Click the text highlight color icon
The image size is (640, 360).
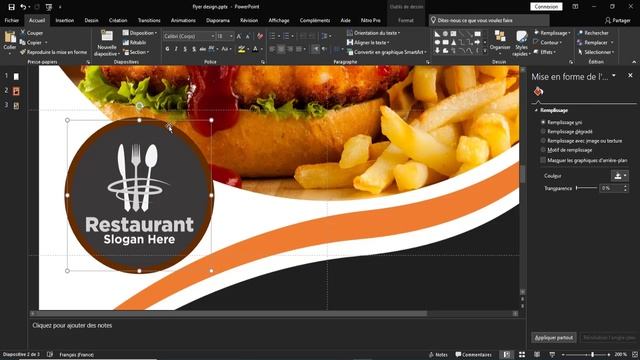pyautogui.click(x=242, y=49)
